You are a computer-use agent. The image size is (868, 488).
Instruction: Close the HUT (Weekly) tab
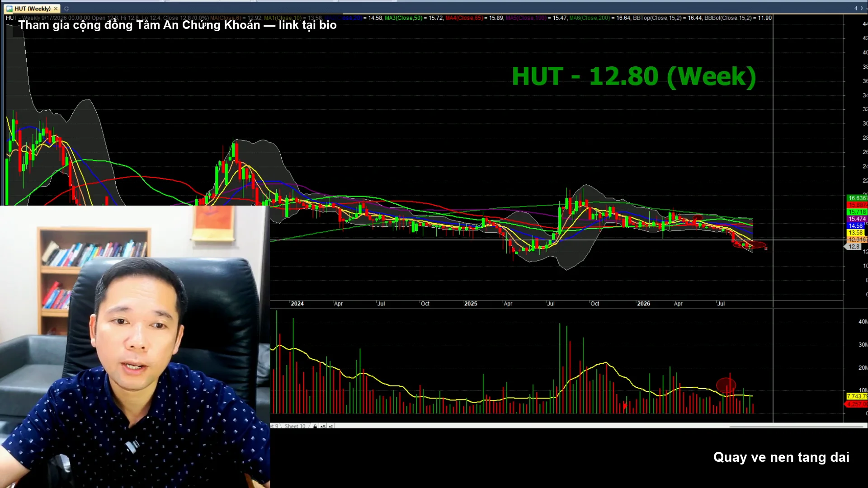[56, 9]
